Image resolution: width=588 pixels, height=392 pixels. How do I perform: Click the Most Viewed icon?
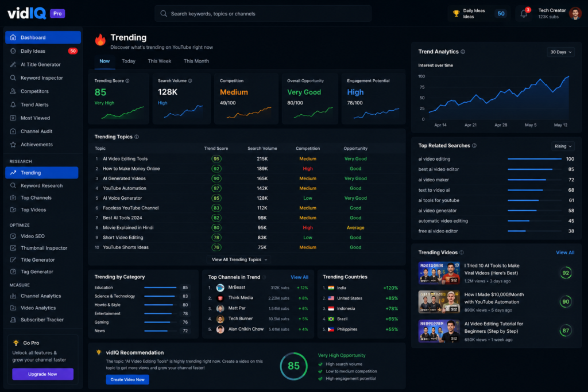(x=13, y=118)
